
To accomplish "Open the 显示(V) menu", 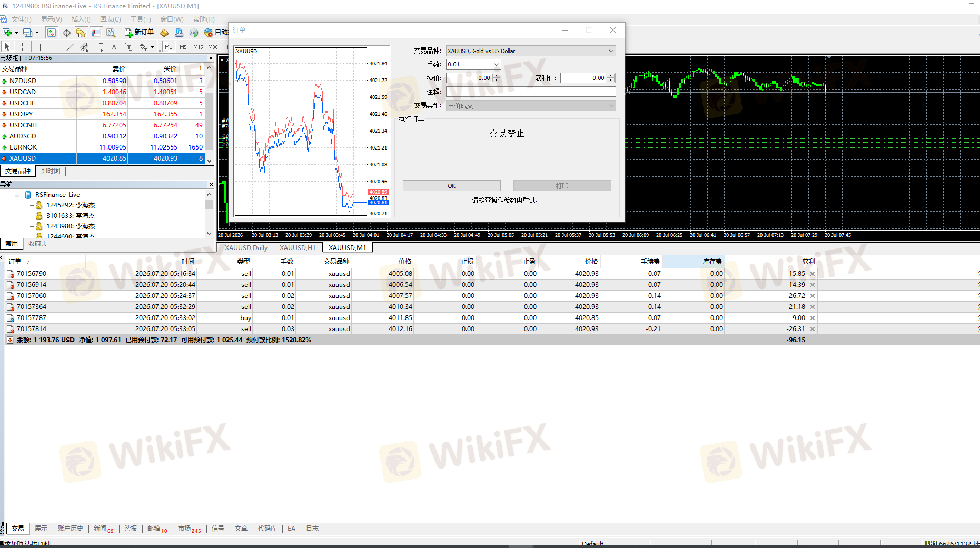I will coord(52,19).
